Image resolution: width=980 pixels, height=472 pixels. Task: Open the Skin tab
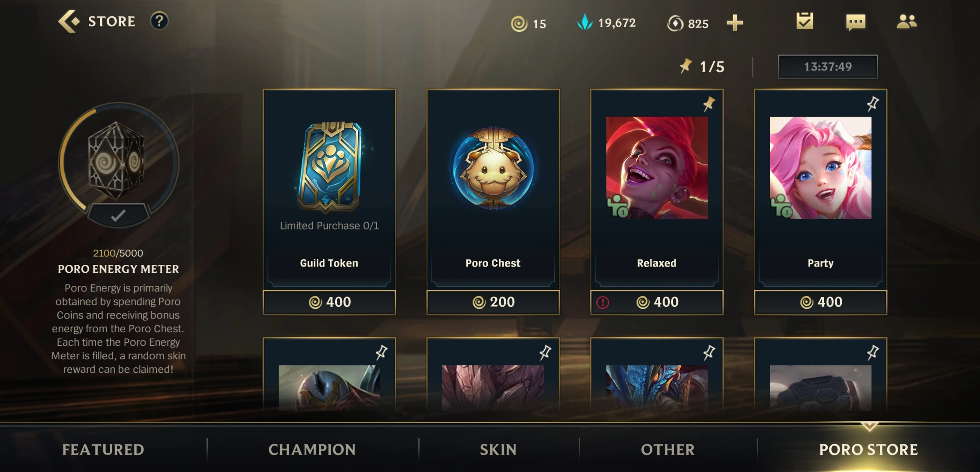click(498, 450)
